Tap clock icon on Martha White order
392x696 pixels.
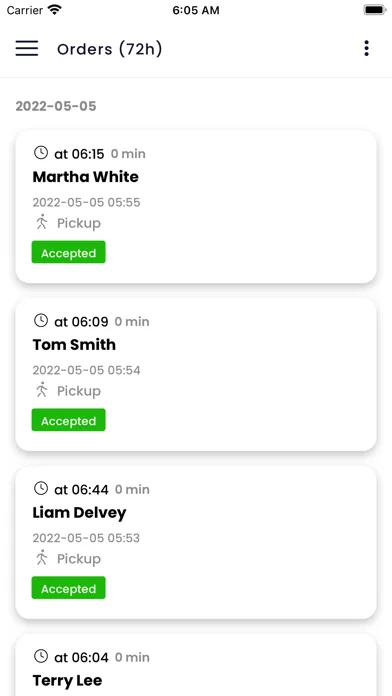pyautogui.click(x=41, y=153)
